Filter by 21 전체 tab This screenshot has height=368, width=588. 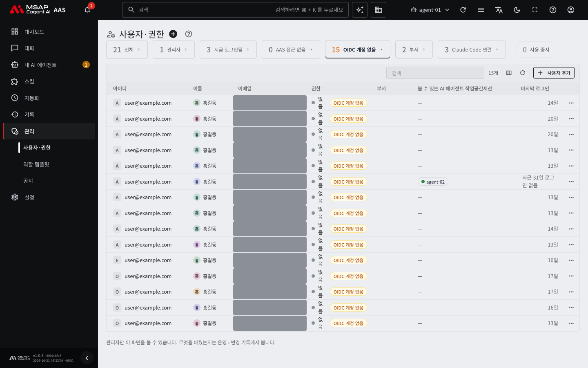[127, 49]
